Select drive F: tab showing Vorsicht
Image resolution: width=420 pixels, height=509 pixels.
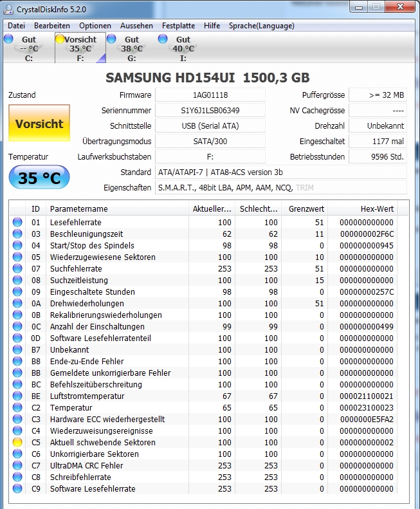tap(80, 48)
